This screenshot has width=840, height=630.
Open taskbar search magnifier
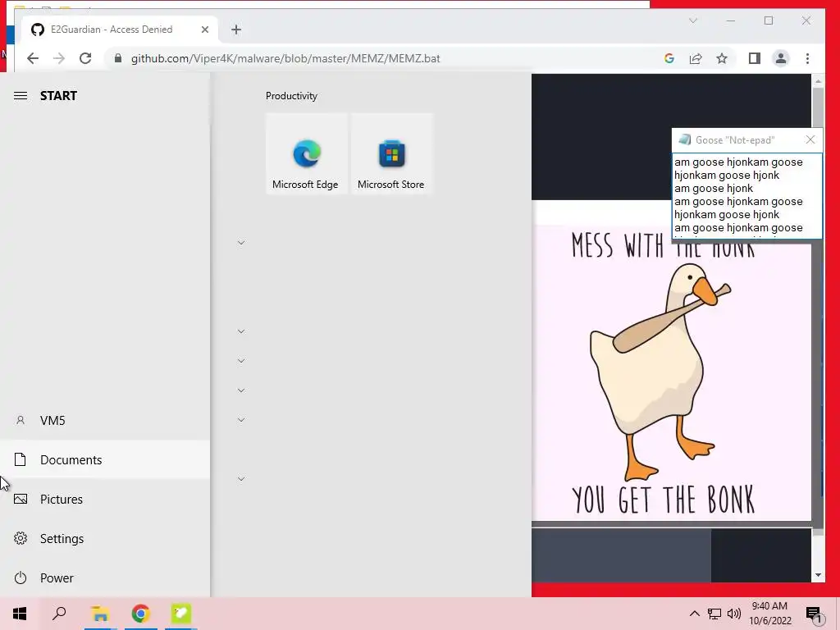[x=59, y=614]
